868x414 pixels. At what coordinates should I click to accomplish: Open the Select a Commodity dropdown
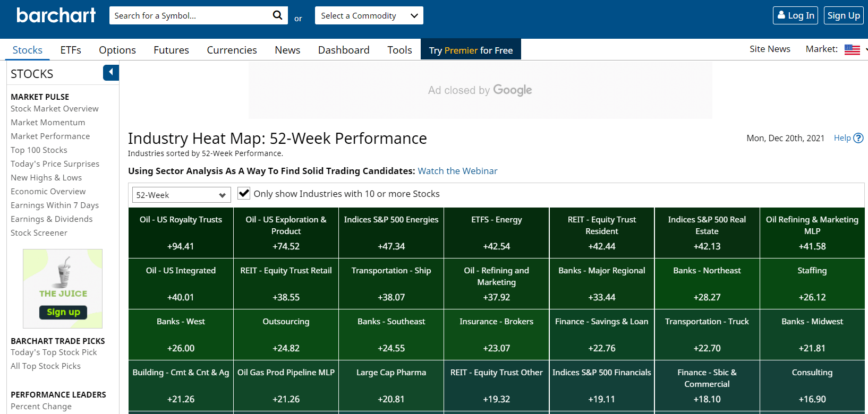pyautogui.click(x=369, y=15)
